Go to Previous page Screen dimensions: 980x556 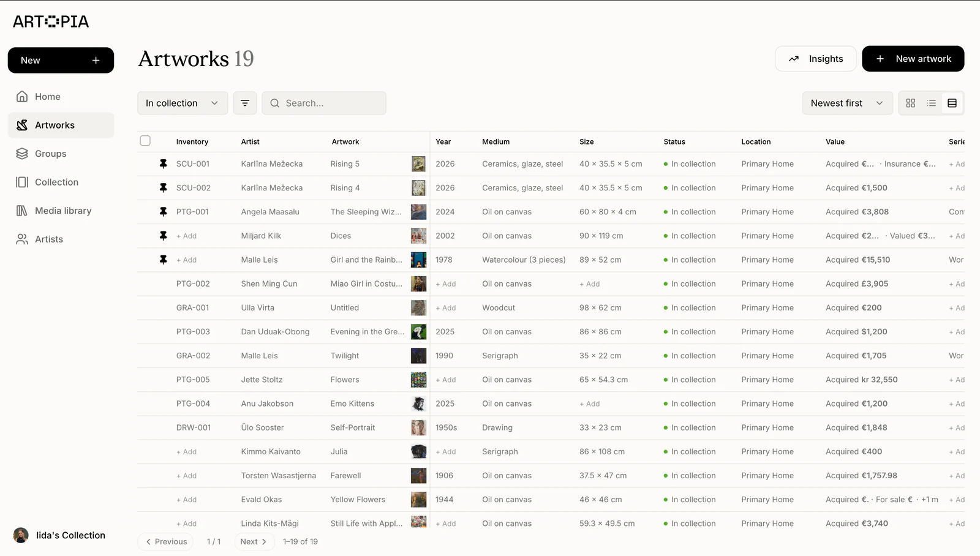click(166, 541)
